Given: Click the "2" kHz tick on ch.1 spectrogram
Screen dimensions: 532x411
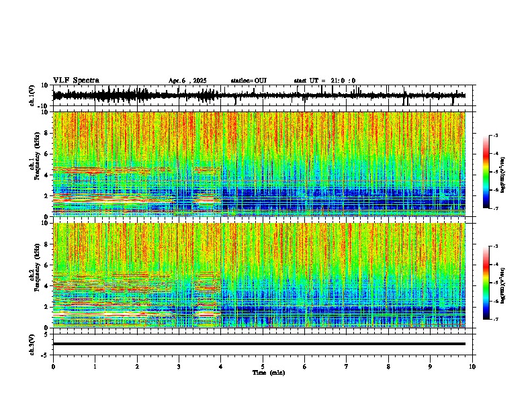Looking at the screenshot, I should pyautogui.click(x=47, y=195).
